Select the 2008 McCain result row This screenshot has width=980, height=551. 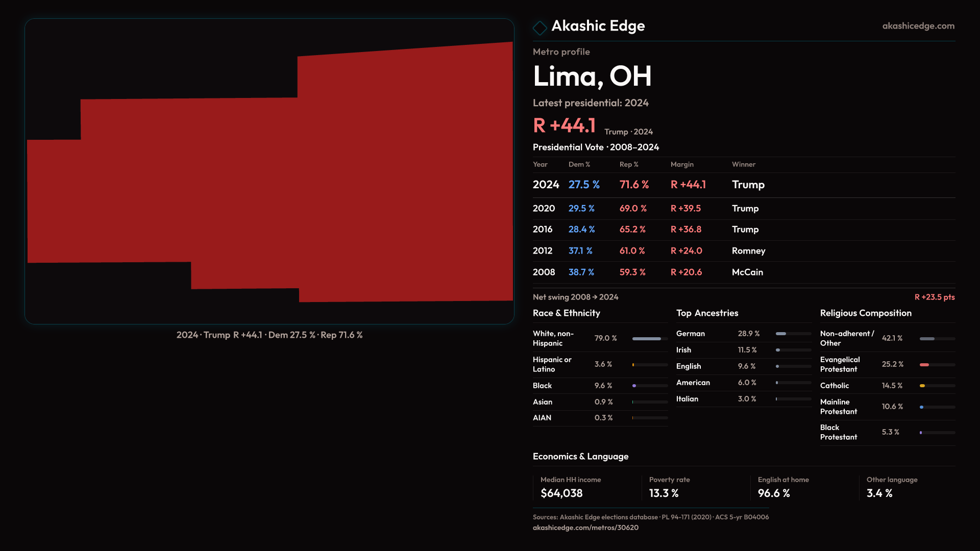click(x=743, y=272)
